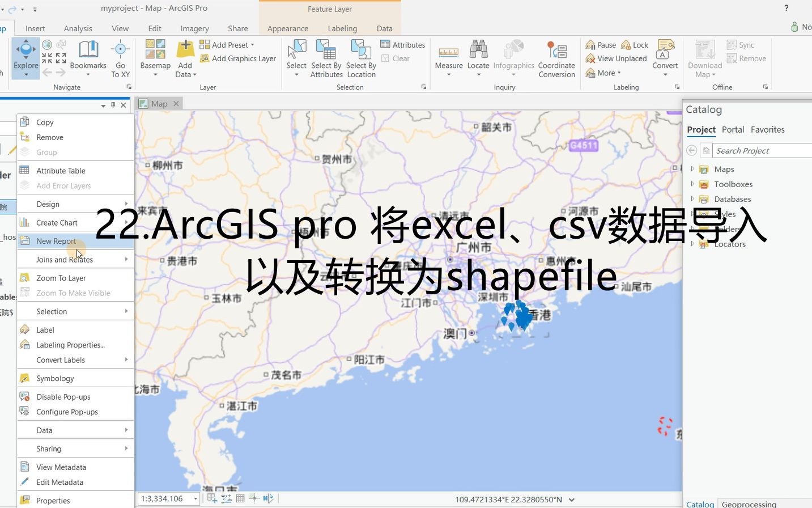Open the Help question mark

tap(786, 8)
